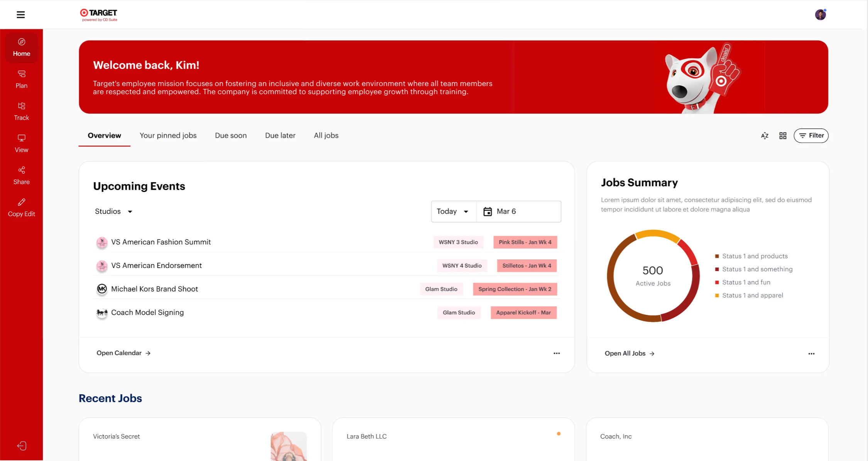Click the WSNY 3 Studio tag
The image size is (868, 461).
pyautogui.click(x=458, y=242)
